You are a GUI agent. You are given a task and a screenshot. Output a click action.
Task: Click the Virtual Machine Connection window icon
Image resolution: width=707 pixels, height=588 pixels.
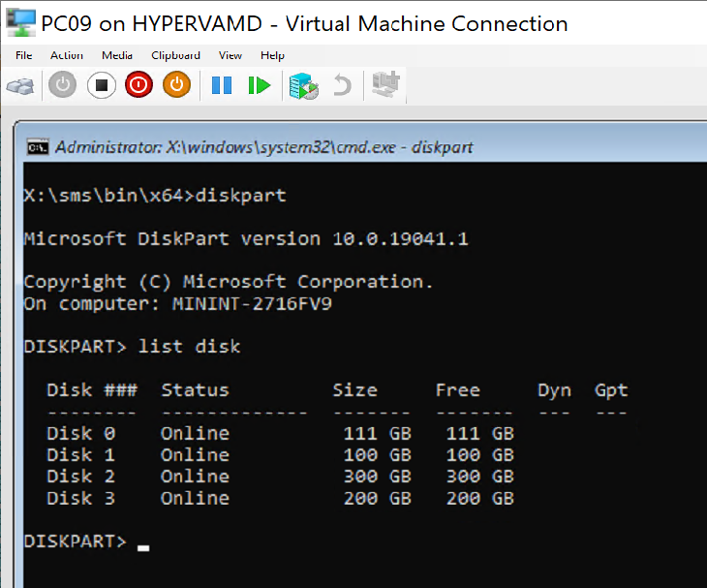pos(21,22)
